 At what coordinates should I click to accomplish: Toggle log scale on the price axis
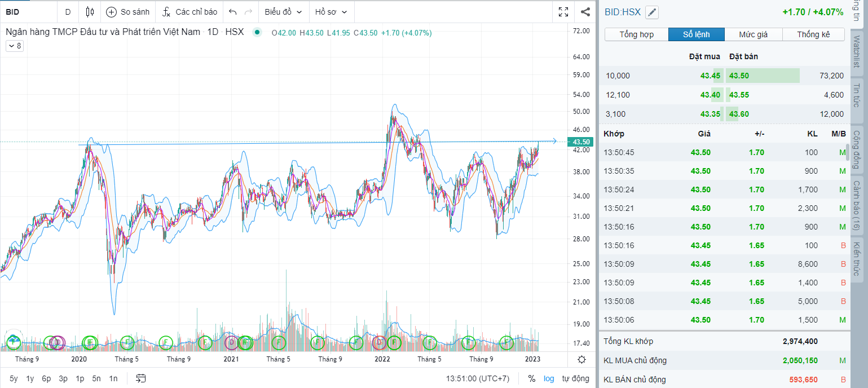tap(549, 378)
